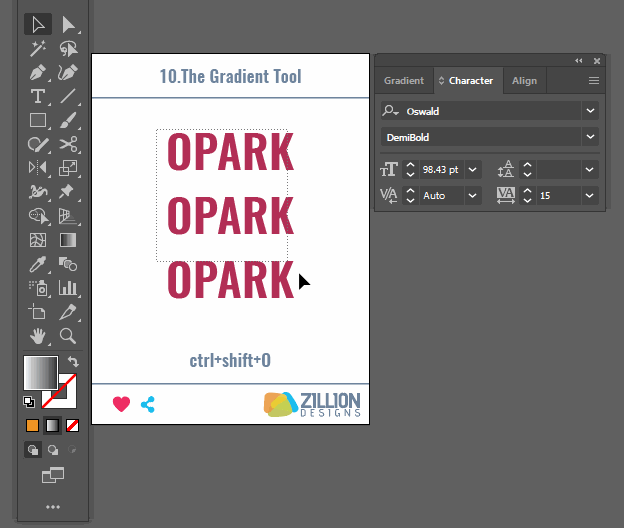Switch to the Gradient tab
The image size is (624, 528).
tap(404, 81)
